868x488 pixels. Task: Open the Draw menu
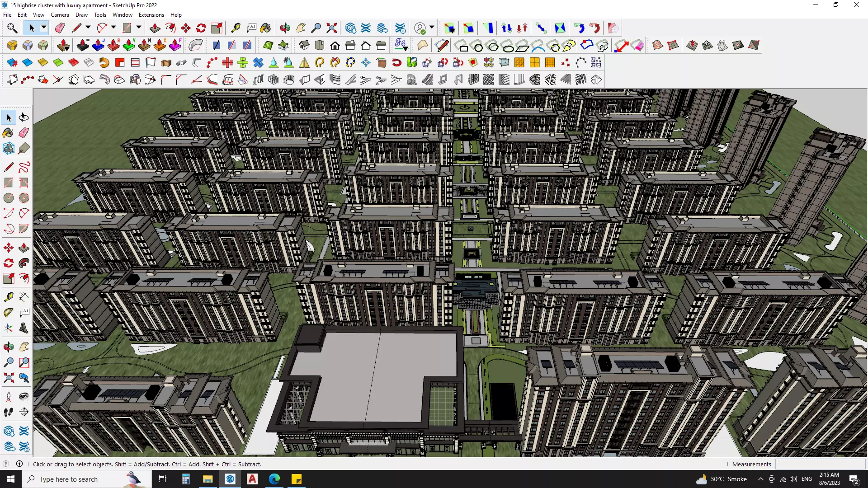click(81, 14)
